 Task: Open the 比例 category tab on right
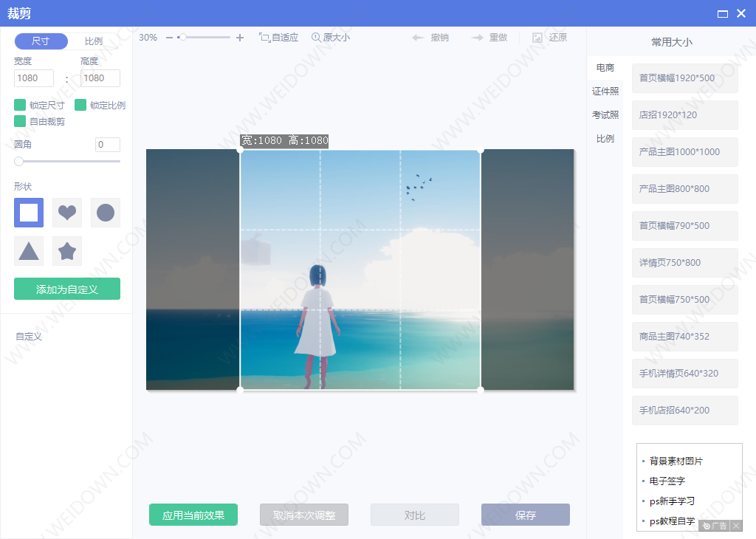point(605,138)
